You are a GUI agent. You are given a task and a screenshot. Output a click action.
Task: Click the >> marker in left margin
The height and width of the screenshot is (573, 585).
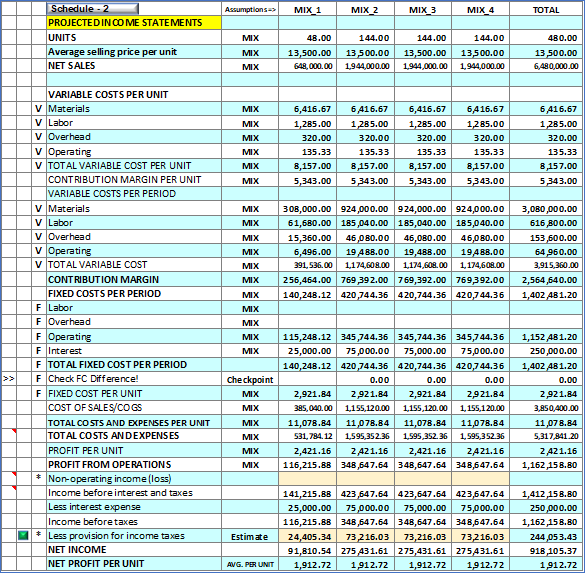(9, 379)
